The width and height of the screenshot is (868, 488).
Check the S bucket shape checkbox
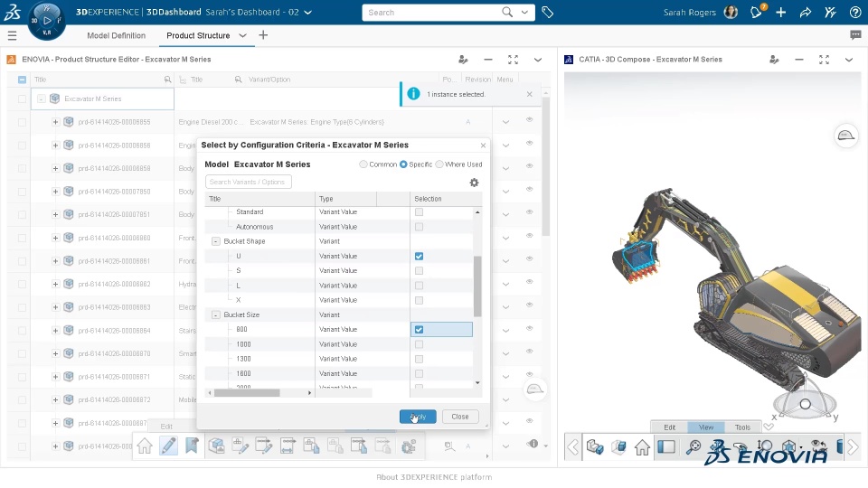419,270
